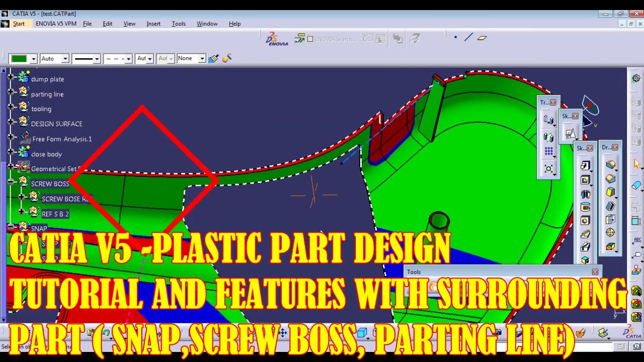Click the Translate tool in Transformations toolbar

pyautogui.click(x=548, y=120)
